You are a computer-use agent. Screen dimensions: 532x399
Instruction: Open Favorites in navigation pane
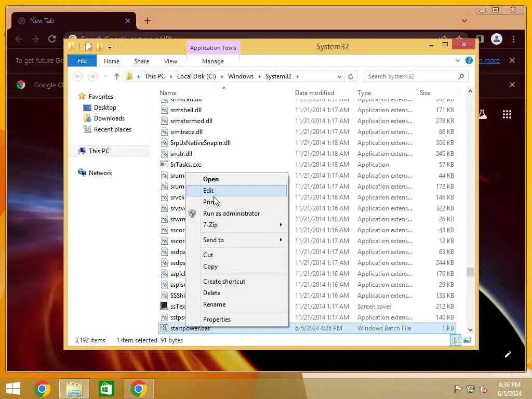101,96
